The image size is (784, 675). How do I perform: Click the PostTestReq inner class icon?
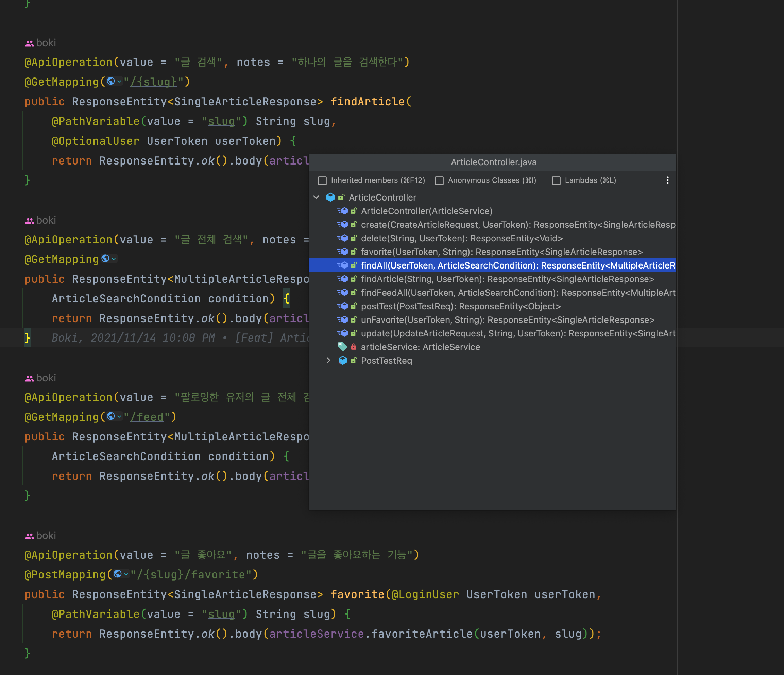tap(342, 360)
